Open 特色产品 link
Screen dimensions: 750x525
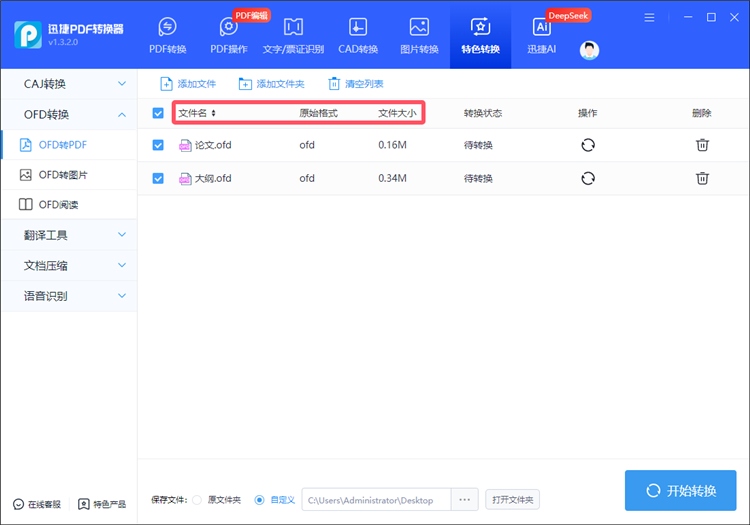click(102, 504)
